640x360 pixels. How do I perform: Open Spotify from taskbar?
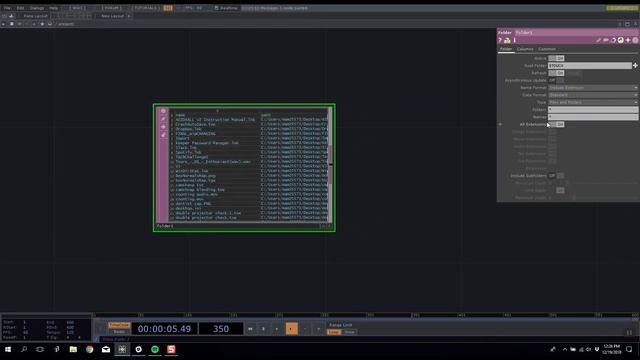tap(155, 349)
